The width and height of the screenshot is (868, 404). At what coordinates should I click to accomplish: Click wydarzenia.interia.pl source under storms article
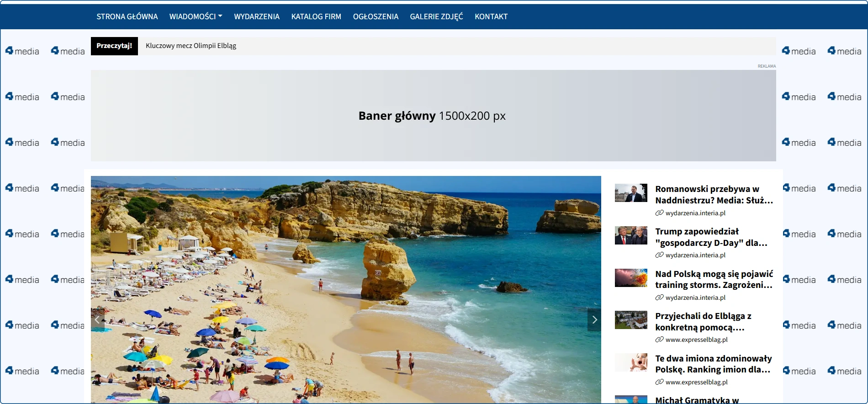click(x=695, y=298)
